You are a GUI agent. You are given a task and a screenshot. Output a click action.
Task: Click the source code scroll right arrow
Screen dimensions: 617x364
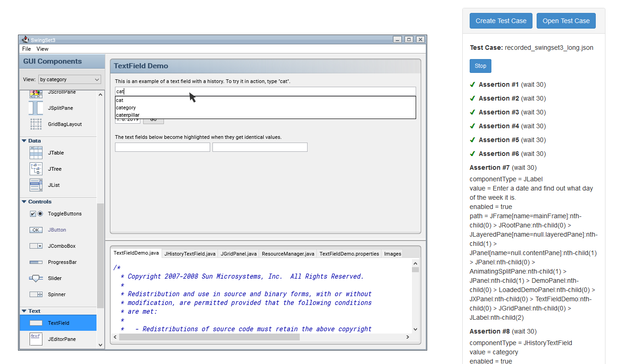[x=408, y=337]
